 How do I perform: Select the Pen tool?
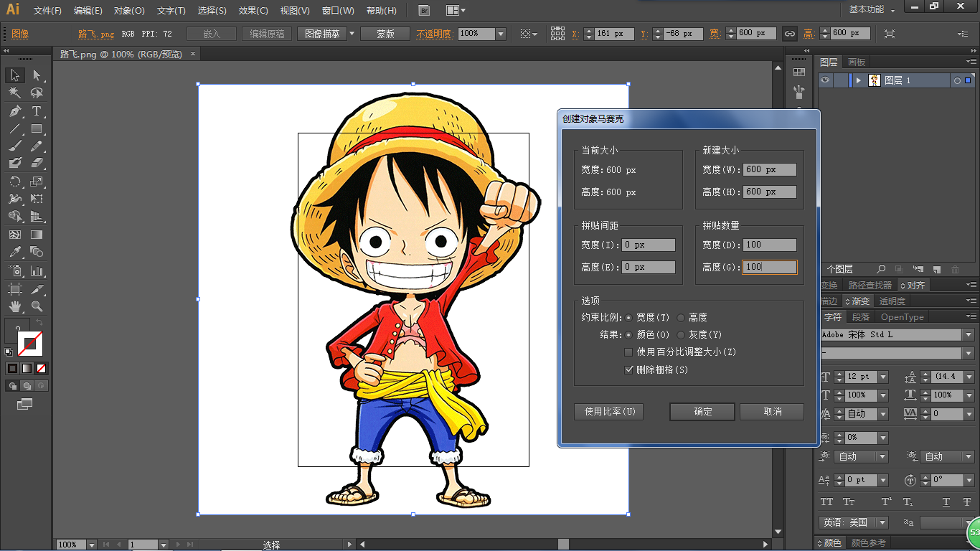pyautogui.click(x=15, y=111)
